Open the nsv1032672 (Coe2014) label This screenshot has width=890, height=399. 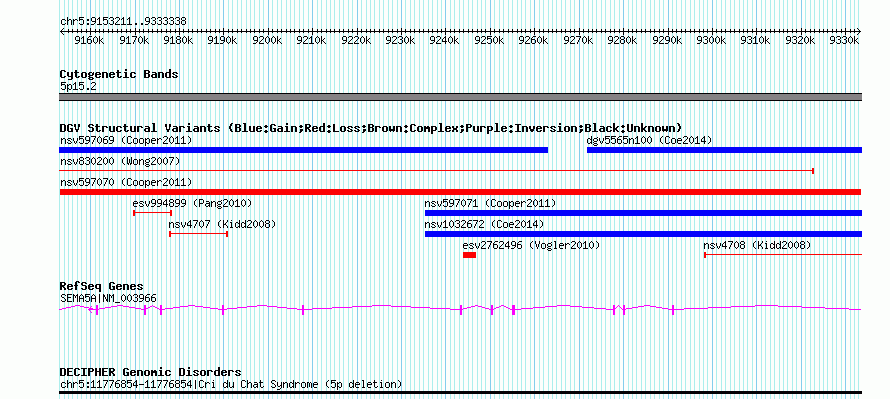[484, 224]
